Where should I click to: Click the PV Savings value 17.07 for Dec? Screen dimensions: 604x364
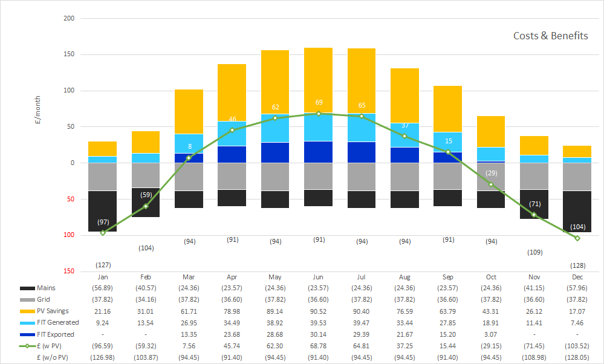[x=577, y=311]
